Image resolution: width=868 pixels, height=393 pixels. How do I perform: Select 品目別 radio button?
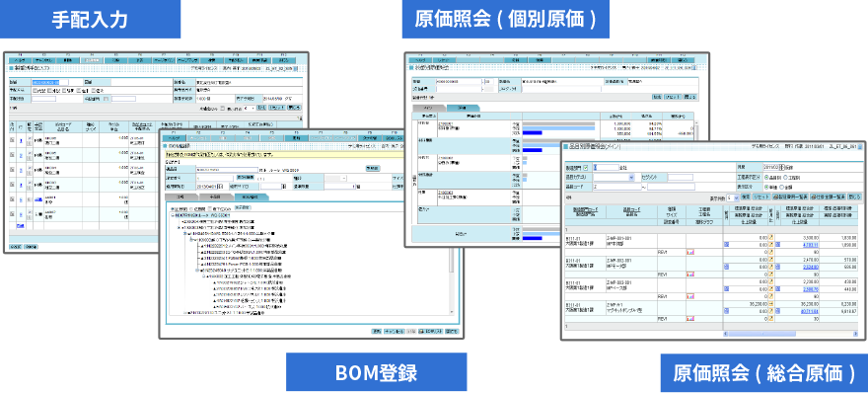point(765,178)
